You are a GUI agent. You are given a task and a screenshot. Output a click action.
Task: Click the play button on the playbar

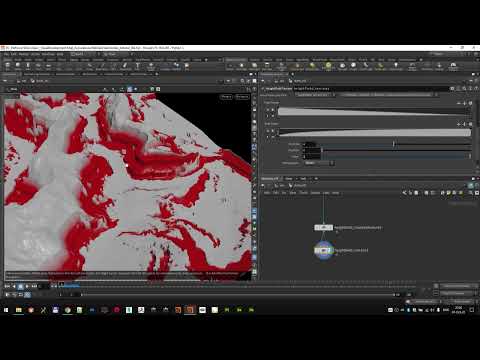[x=27, y=286]
